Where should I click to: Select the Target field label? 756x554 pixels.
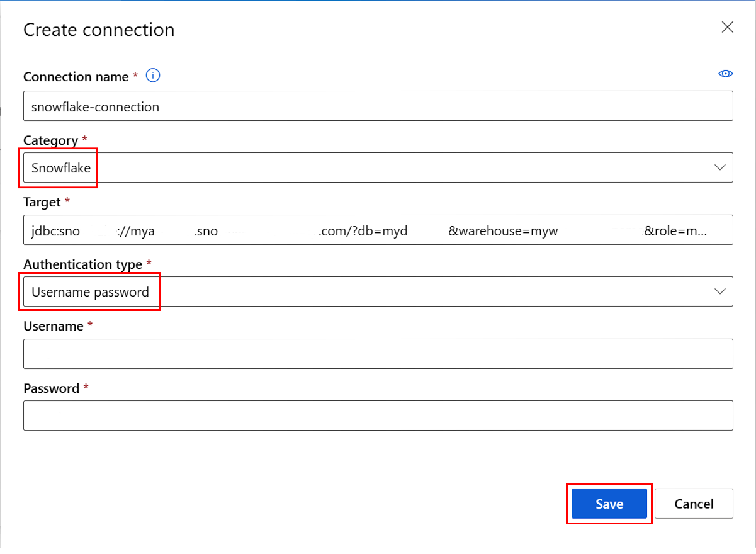point(42,202)
